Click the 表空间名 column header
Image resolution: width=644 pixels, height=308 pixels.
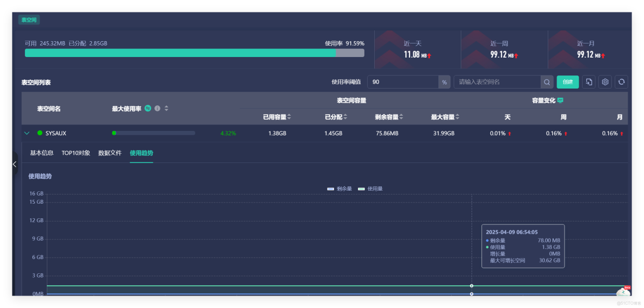(49, 109)
